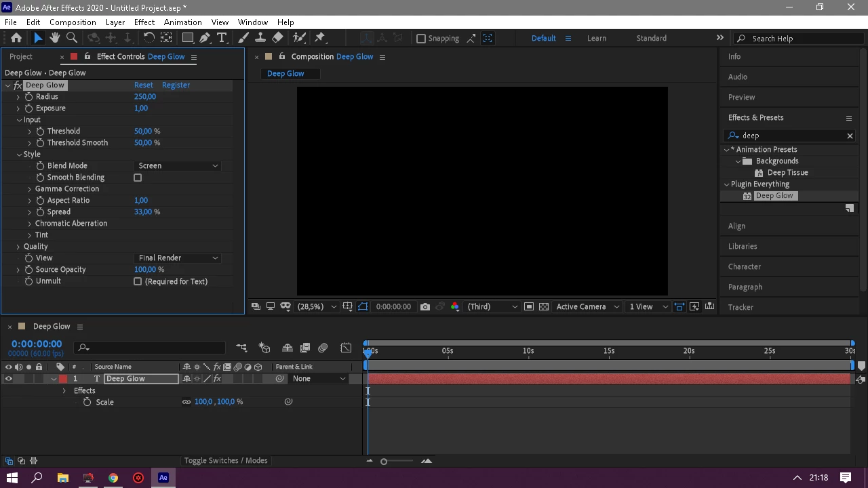
Task: Click Register link for Deep Glow
Action: [x=176, y=85]
